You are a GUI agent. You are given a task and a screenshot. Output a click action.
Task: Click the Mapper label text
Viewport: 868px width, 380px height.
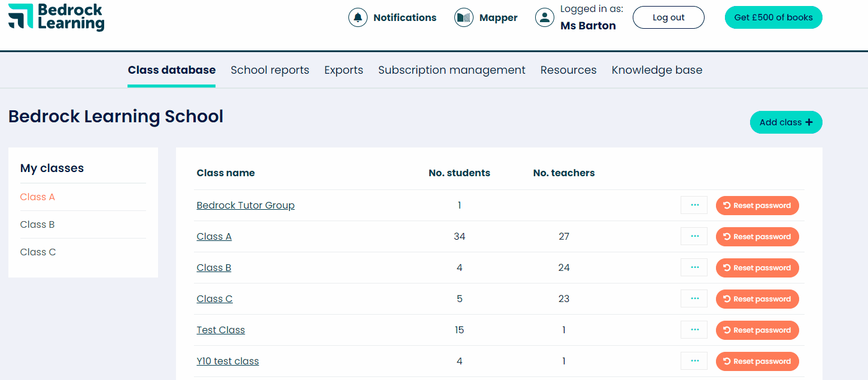(499, 18)
